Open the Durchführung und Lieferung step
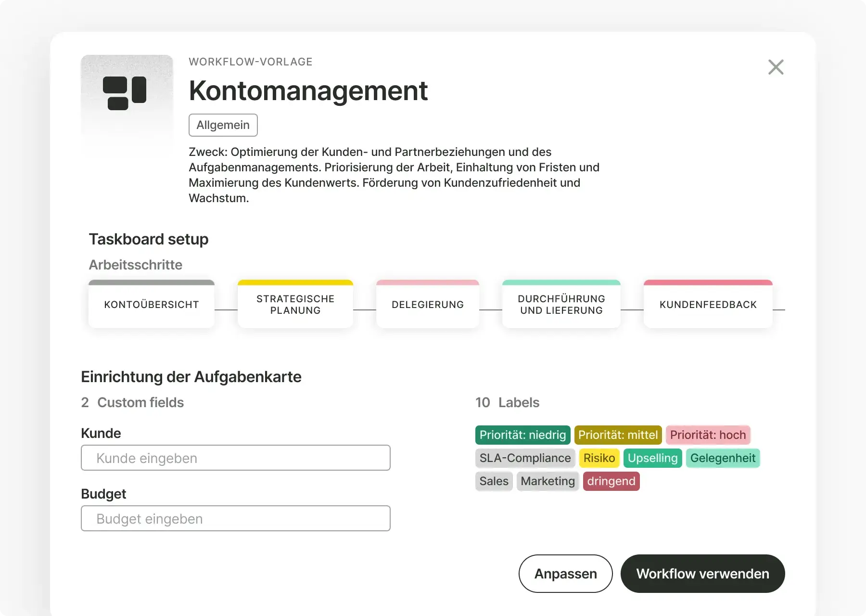This screenshot has height=616, width=866. click(561, 305)
